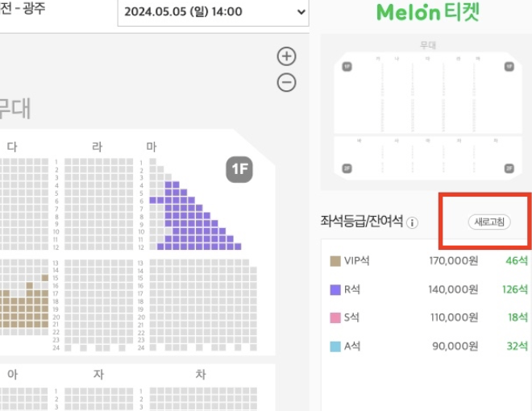Viewport: 532px width, 411px height.
Task: Click the Melon 티켓 logo
Action: pyautogui.click(x=427, y=12)
